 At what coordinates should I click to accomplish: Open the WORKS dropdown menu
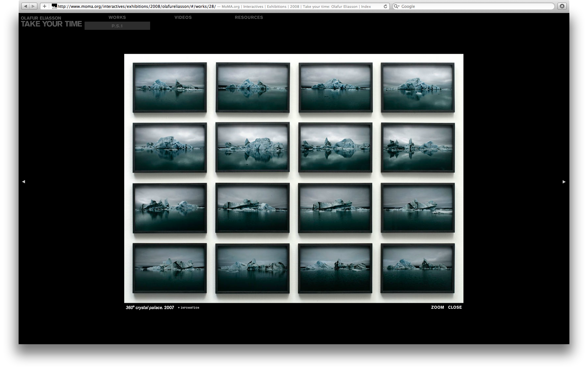(x=117, y=17)
